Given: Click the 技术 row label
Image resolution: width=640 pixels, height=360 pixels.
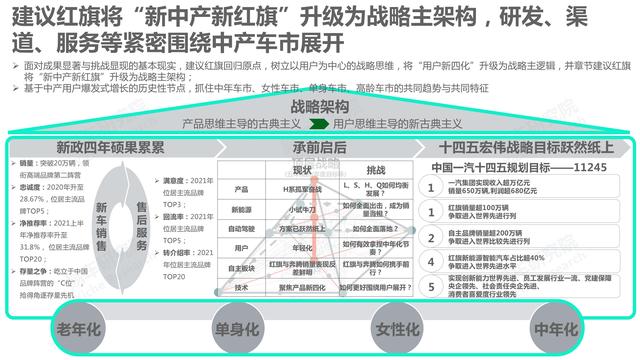Looking at the screenshot, I should [242, 287].
